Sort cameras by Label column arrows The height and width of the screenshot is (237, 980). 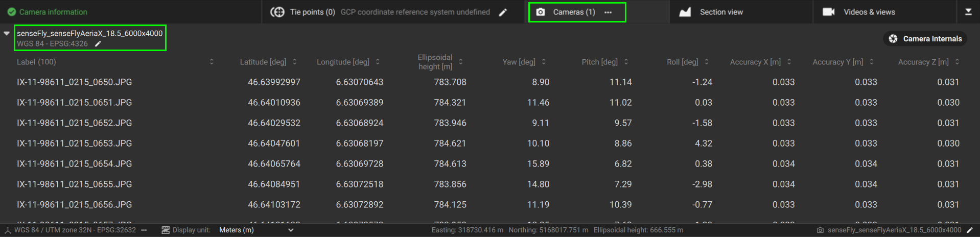click(212, 62)
